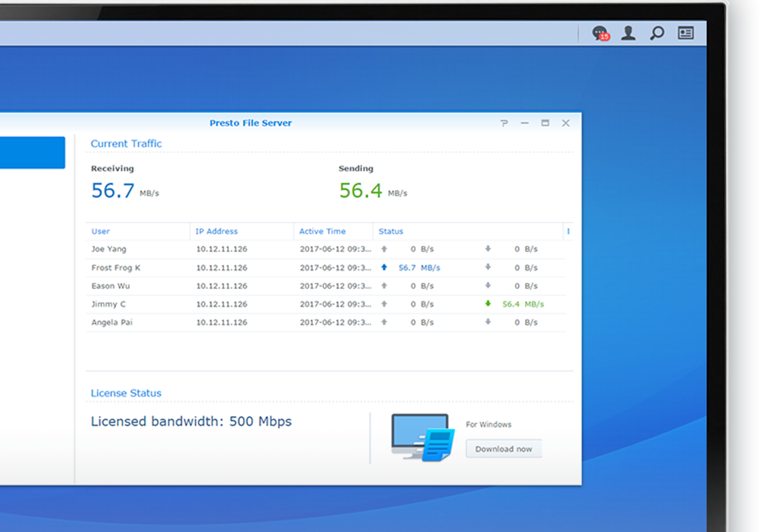This screenshot has height=532, width=777.
Task: Sort connections by the Active Time column
Action: (x=322, y=231)
